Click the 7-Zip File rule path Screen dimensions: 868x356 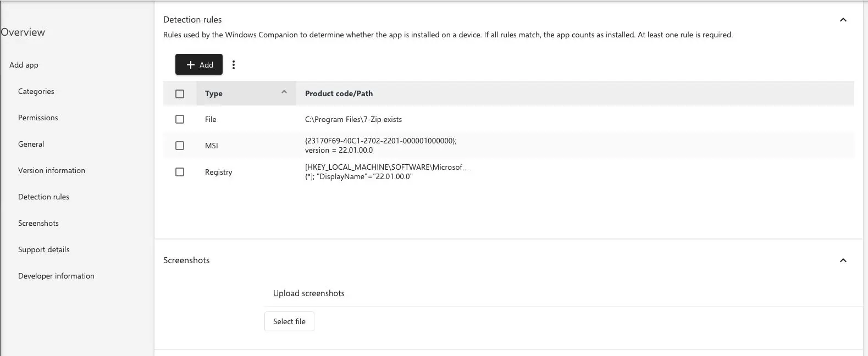pos(353,119)
